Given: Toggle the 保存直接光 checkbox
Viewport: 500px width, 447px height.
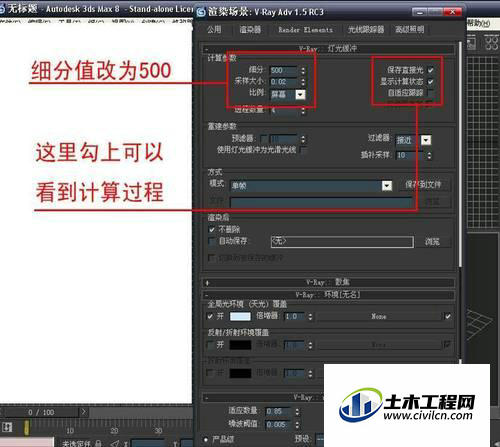Looking at the screenshot, I should pos(430,70).
